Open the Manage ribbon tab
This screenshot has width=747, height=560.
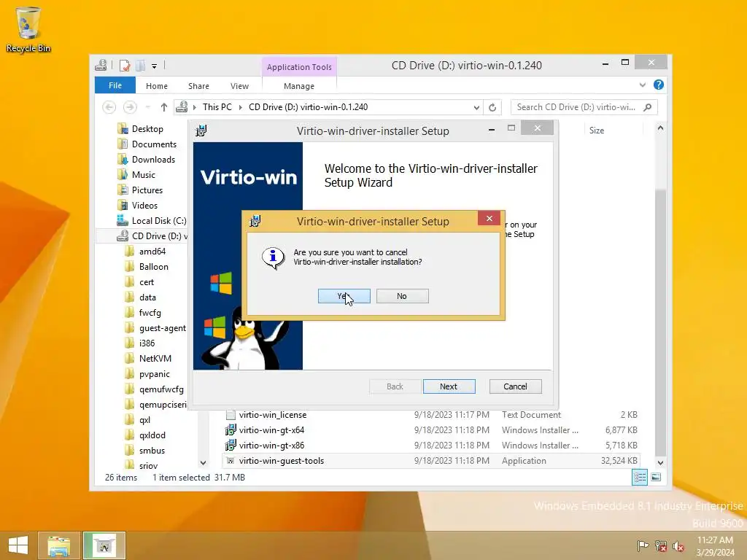click(x=299, y=86)
